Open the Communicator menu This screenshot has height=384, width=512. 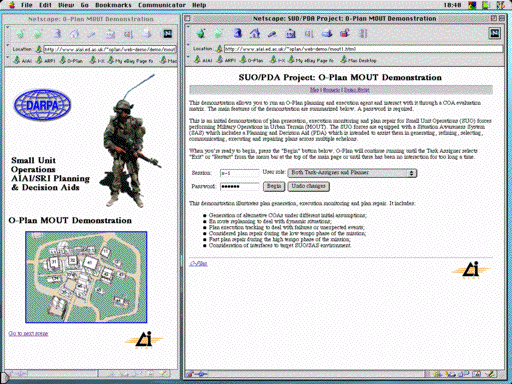pos(162,5)
